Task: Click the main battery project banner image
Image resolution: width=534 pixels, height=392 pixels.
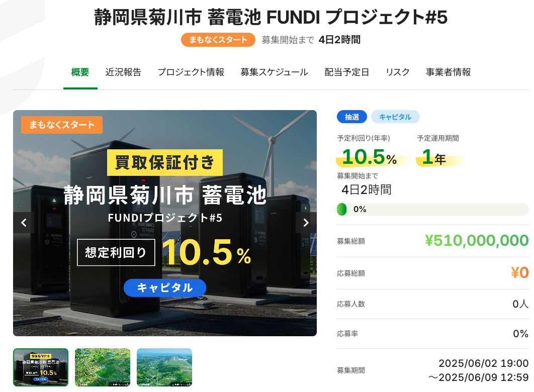Action: tap(165, 223)
